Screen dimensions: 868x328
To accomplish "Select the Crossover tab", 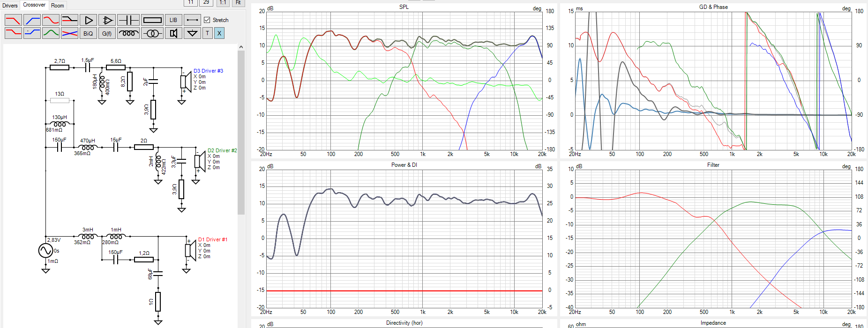I will click(x=34, y=5).
